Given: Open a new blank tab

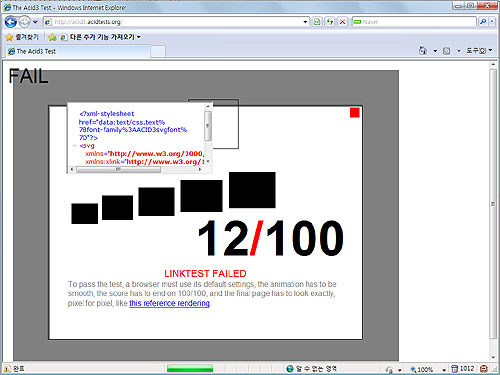Looking at the screenshot, I should (x=158, y=52).
